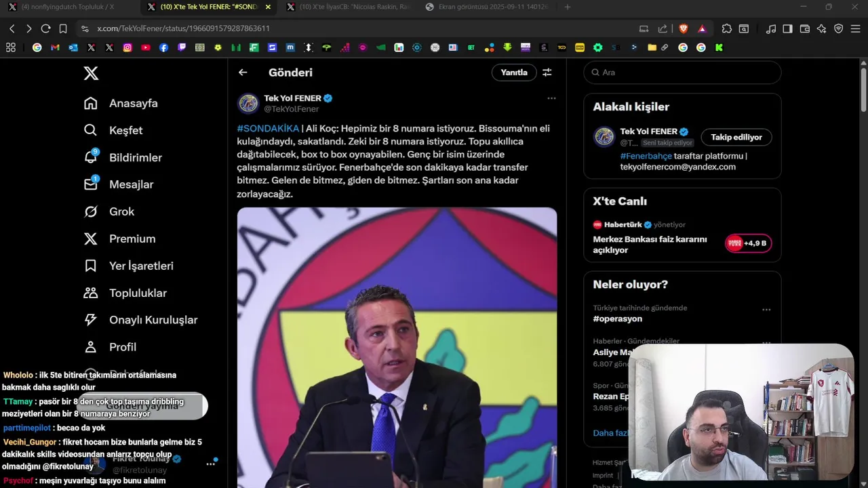Image resolution: width=868 pixels, height=488 pixels.
Task: Open the Brave Wallet icon
Action: point(805,28)
